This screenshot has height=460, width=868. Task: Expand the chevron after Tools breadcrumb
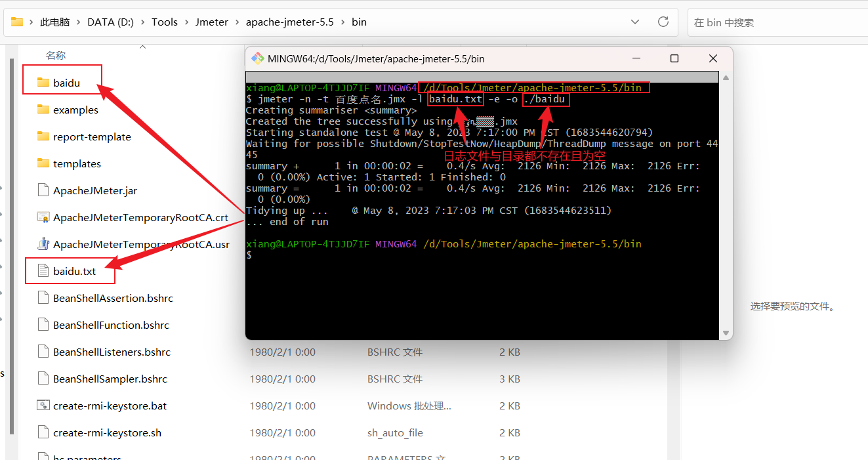[x=186, y=22]
